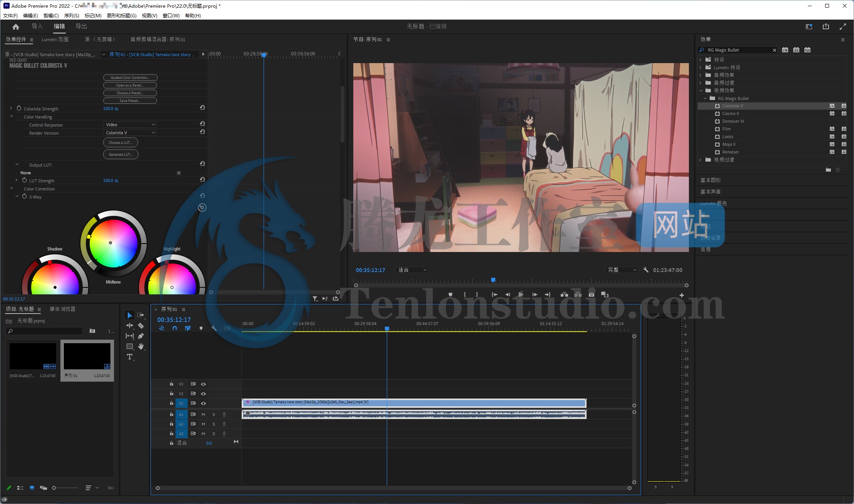Filter by YUV effects icon

click(x=807, y=50)
